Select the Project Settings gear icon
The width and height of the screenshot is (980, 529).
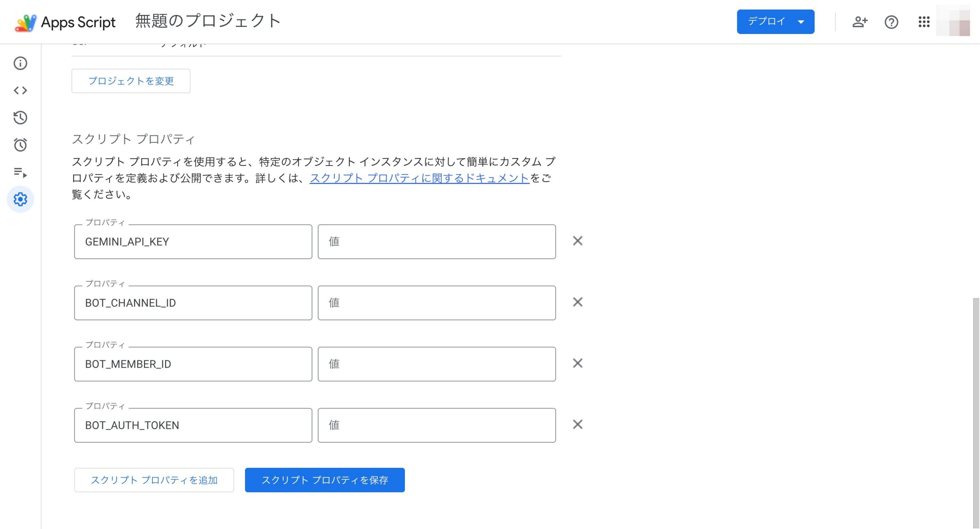click(x=20, y=199)
